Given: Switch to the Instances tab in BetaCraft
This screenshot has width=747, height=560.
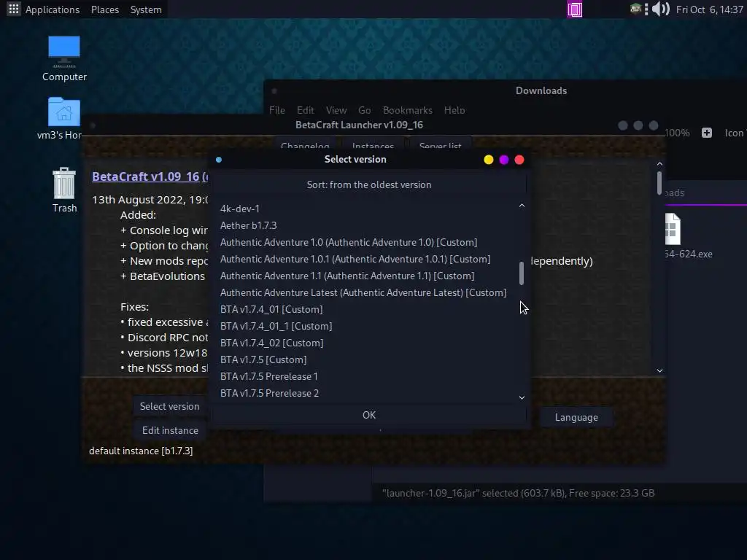Looking at the screenshot, I should click(373, 144).
